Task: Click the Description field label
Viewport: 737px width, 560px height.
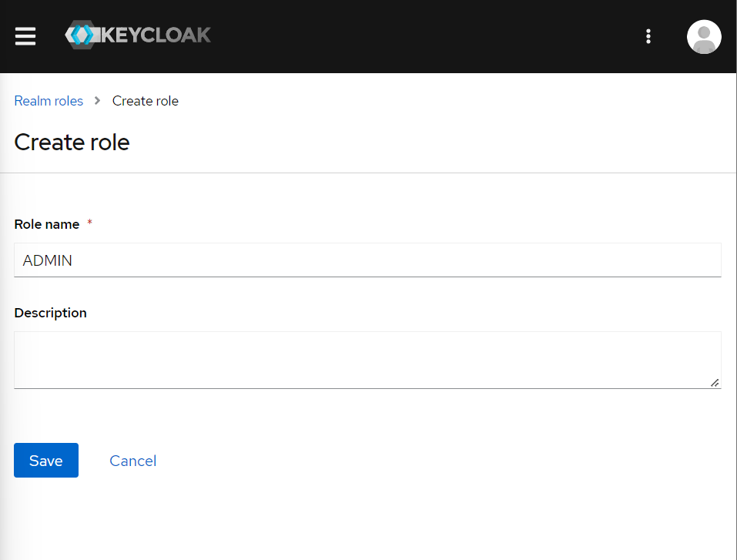Action: pyautogui.click(x=50, y=313)
